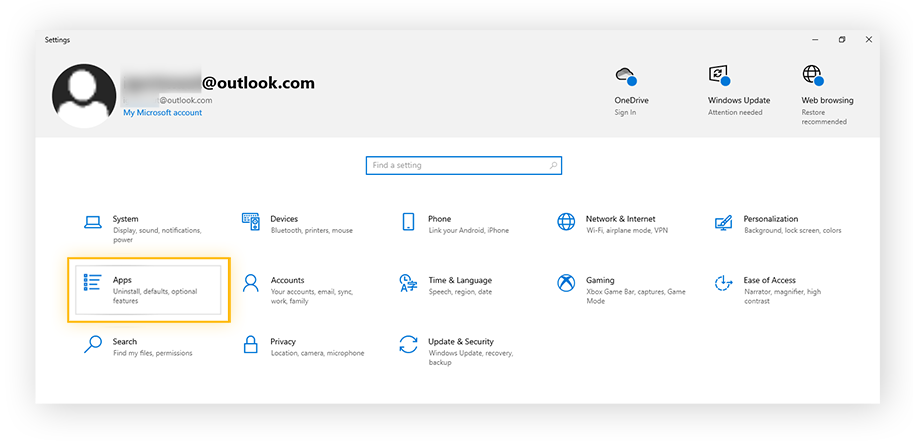Image resolution: width=913 pixels, height=441 pixels.
Task: Open Time & Language icon
Action: (408, 283)
